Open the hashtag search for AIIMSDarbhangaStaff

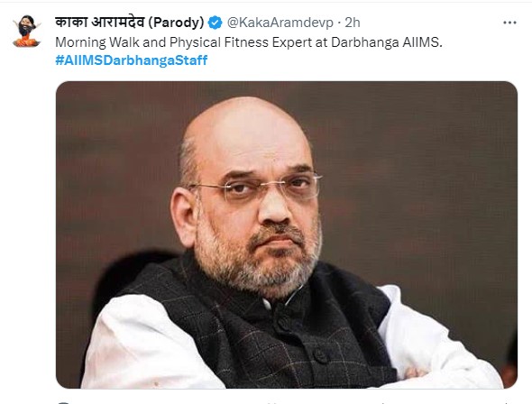[x=132, y=60]
